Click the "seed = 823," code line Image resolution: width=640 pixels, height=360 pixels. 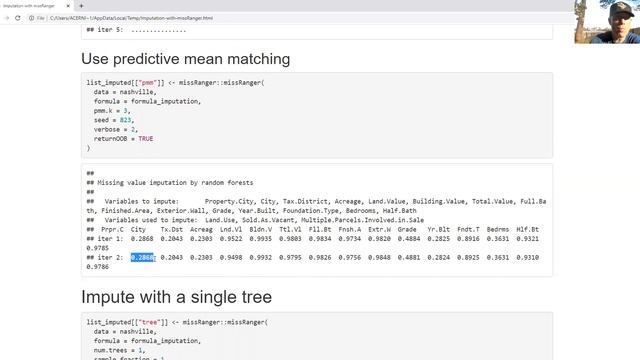[x=114, y=120]
